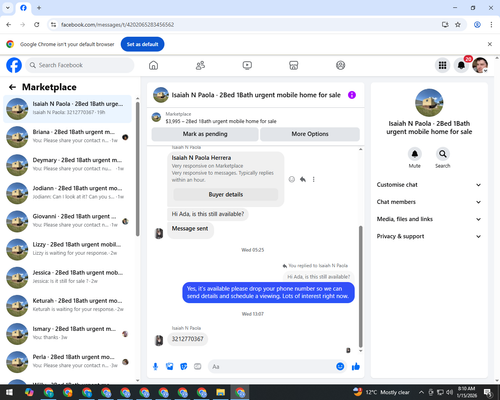
Task: Reload the page with refresh icon
Action: point(37,25)
